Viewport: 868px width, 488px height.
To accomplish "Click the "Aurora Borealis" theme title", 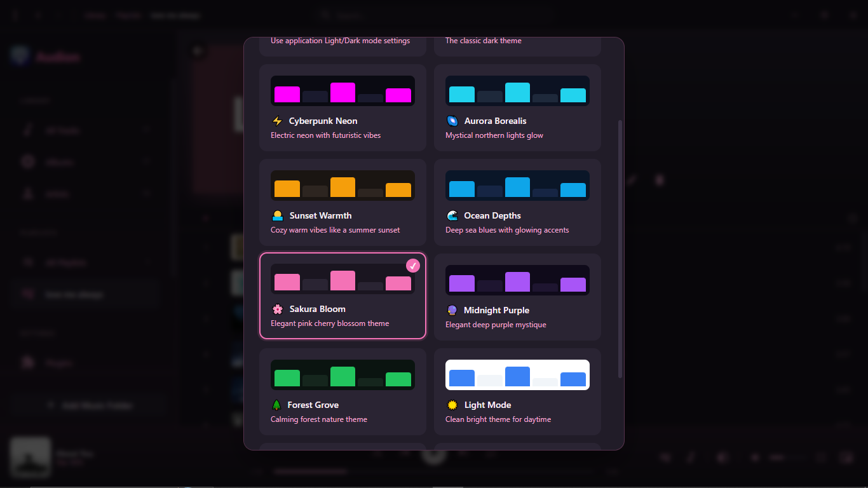I will pos(495,121).
